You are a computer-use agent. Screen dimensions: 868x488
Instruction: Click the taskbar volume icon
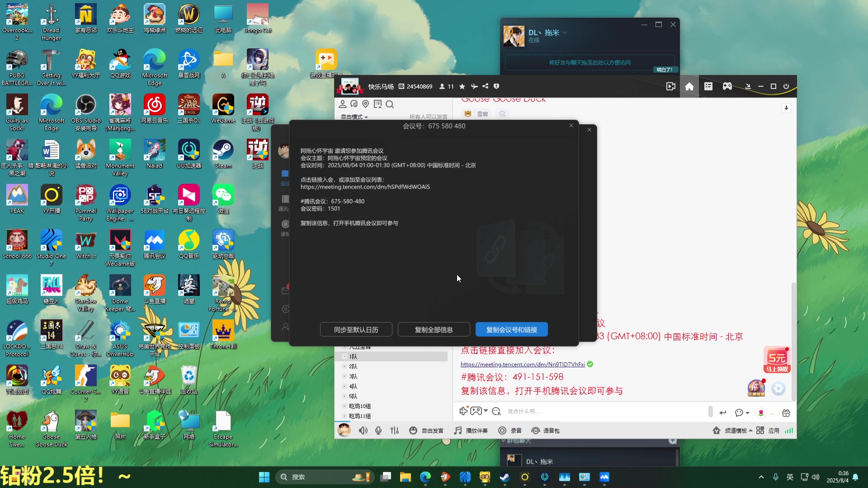point(816,477)
